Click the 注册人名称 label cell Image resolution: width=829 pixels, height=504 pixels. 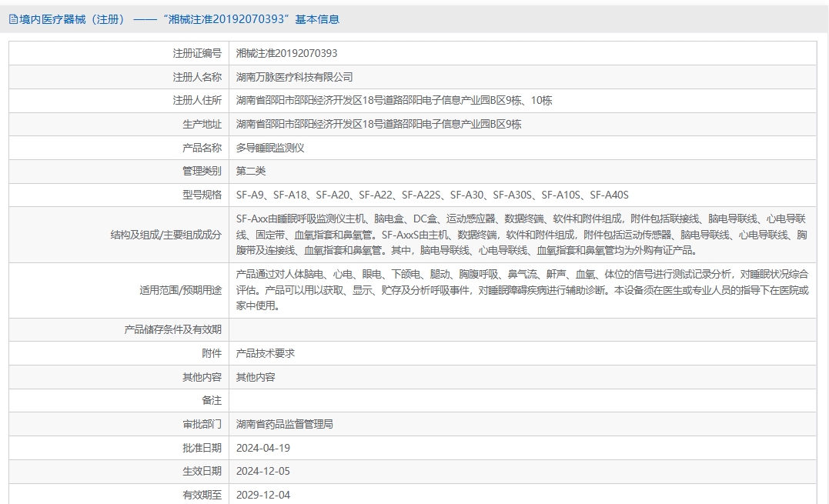tap(119, 77)
